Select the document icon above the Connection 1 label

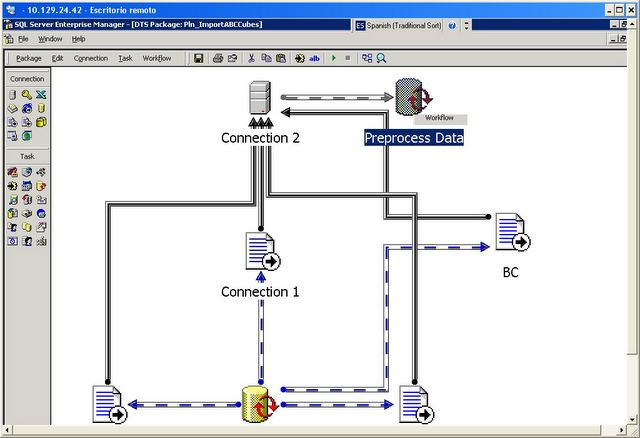(263, 251)
